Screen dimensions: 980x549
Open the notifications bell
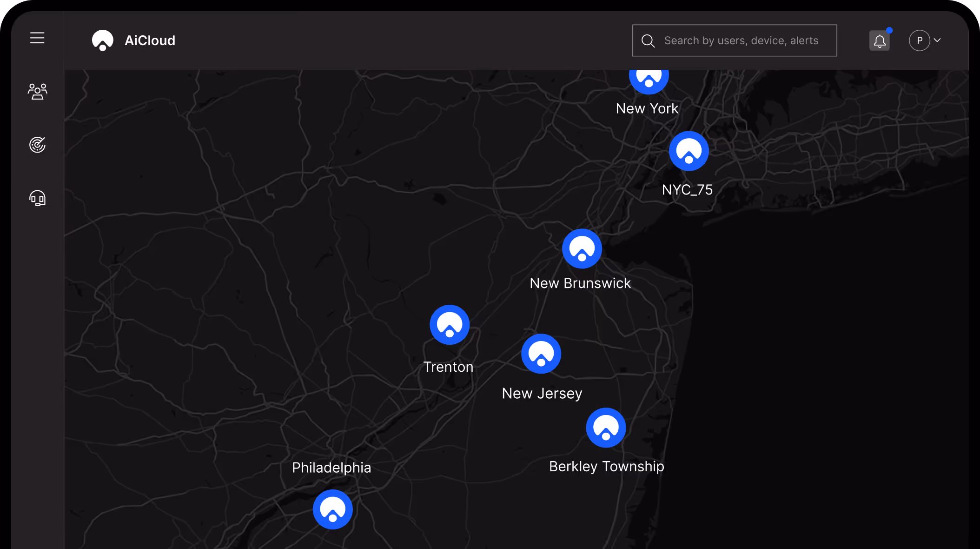point(879,41)
